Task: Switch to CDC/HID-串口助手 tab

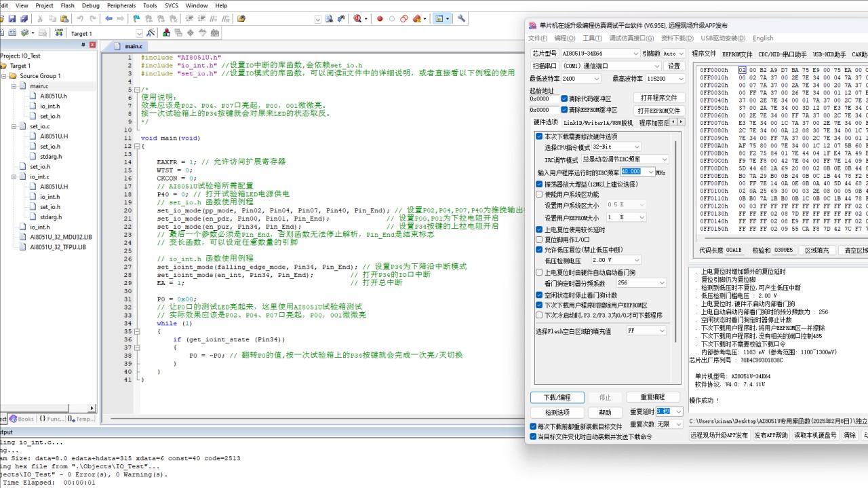Action: click(x=782, y=54)
